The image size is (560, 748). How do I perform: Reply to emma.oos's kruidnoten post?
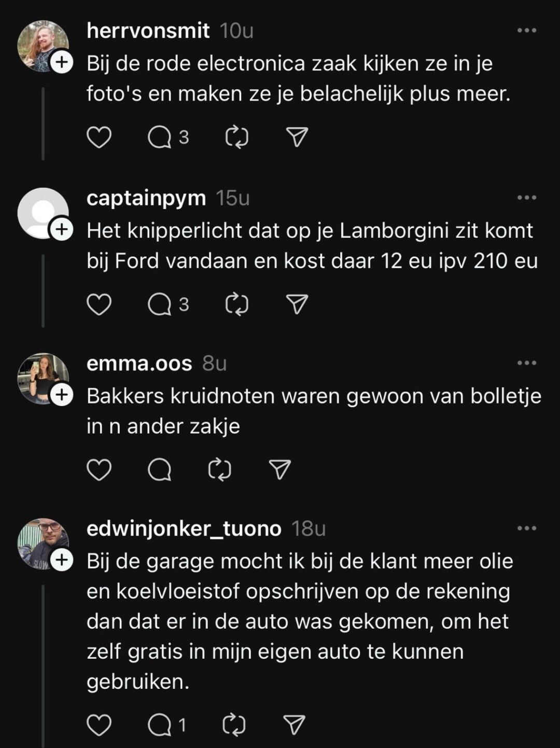coord(160,470)
